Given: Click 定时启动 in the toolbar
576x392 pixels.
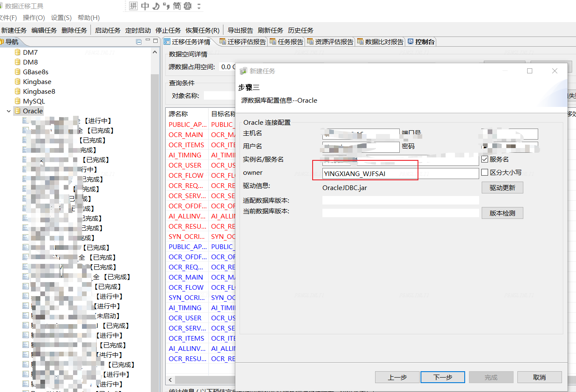Looking at the screenshot, I should [138, 30].
